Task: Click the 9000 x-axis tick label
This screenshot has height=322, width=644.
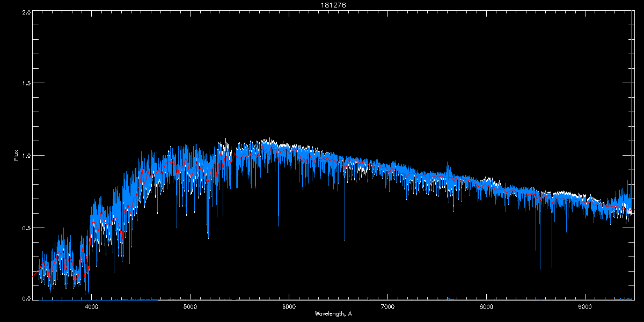Action: tap(585, 307)
